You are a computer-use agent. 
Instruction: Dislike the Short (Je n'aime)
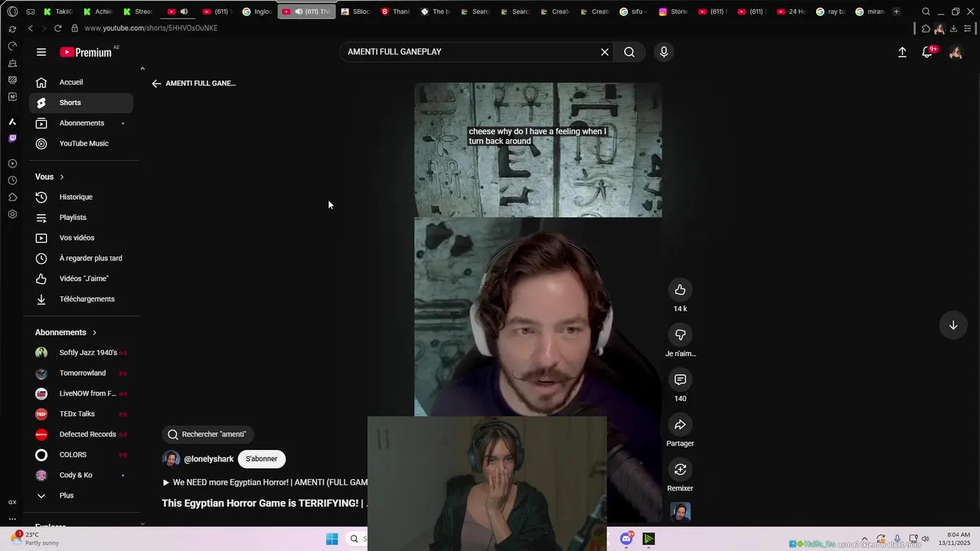[x=680, y=334]
